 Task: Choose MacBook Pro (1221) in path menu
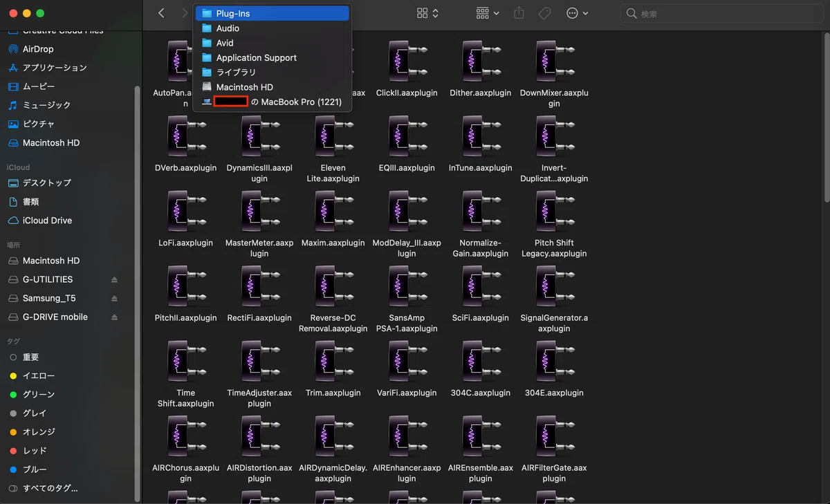[273, 102]
